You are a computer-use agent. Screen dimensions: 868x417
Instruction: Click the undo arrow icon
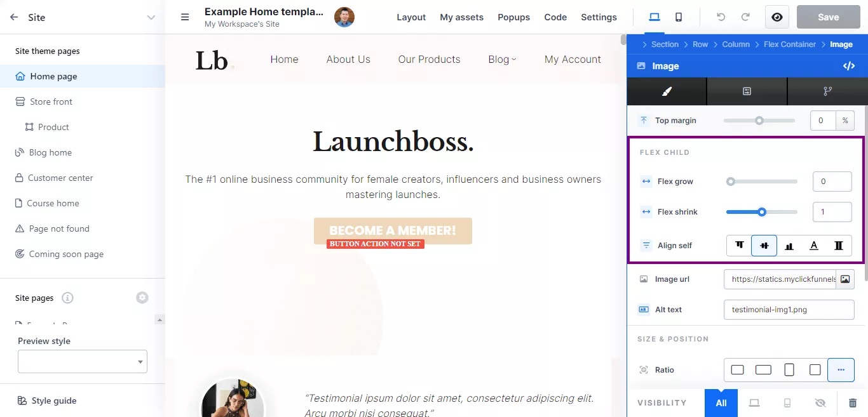point(721,17)
